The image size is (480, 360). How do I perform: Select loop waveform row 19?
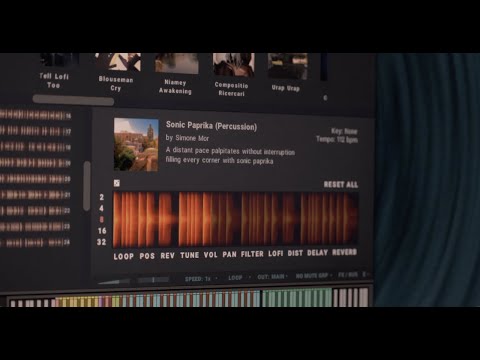pyautogui.click(x=35, y=163)
